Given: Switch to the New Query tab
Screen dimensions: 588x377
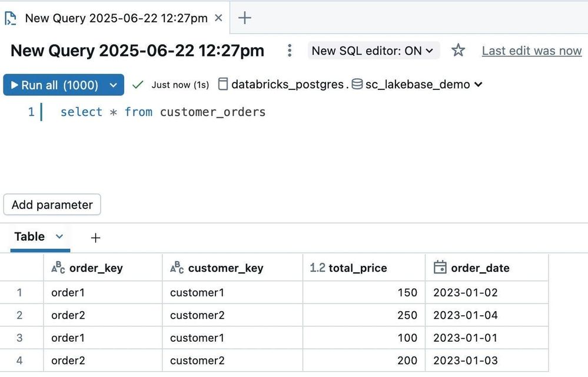Looking at the screenshot, I should [x=116, y=18].
